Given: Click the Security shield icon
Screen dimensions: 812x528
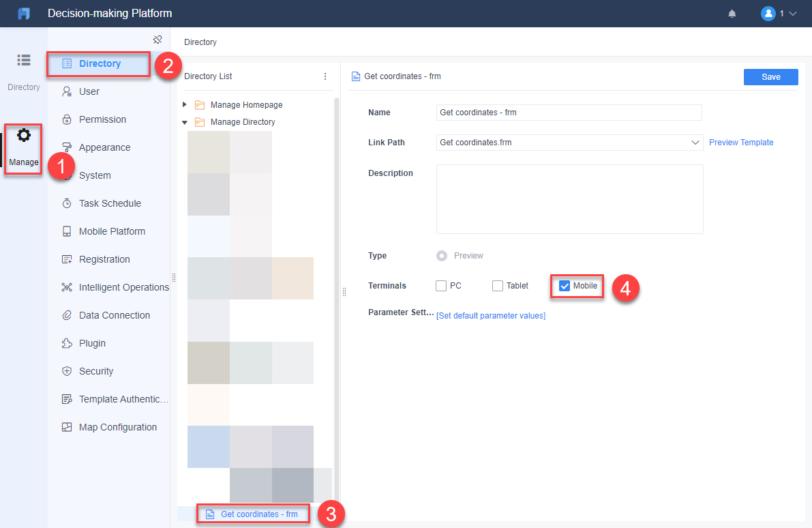Looking at the screenshot, I should [x=67, y=372].
